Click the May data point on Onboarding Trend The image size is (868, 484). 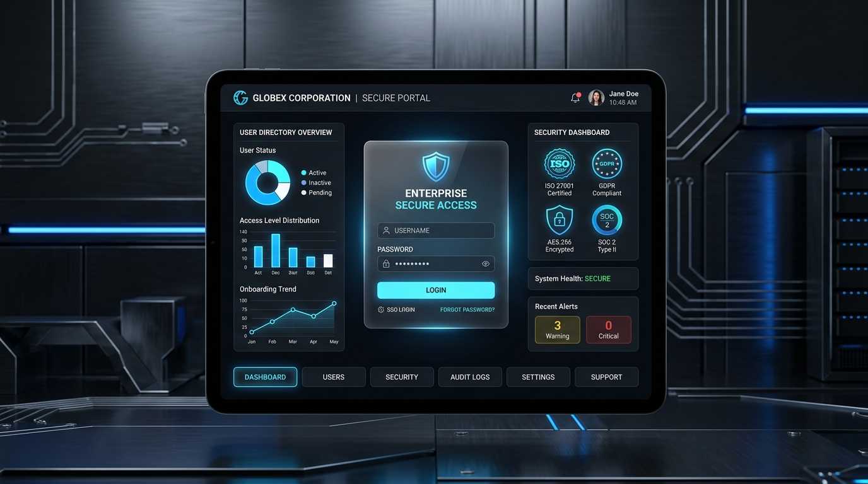tap(334, 303)
